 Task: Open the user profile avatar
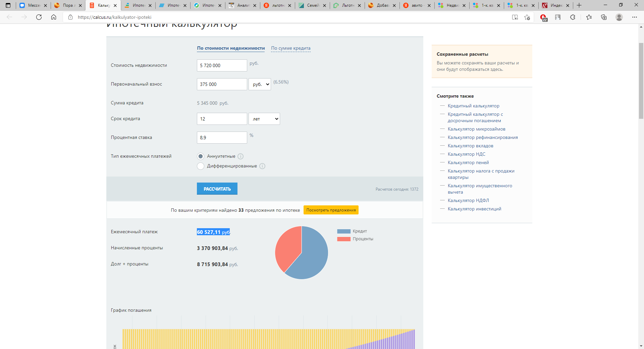point(619,17)
